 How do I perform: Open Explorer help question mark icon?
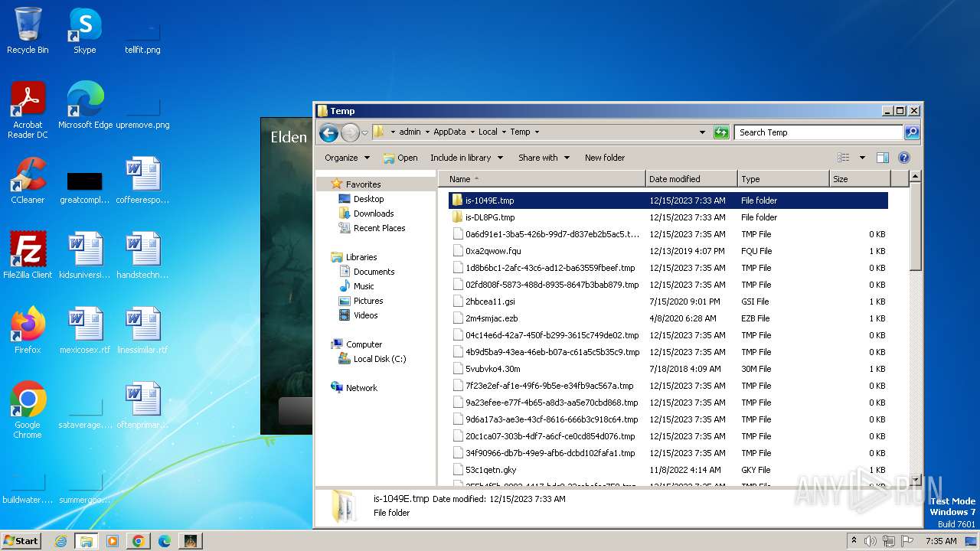[x=903, y=158]
